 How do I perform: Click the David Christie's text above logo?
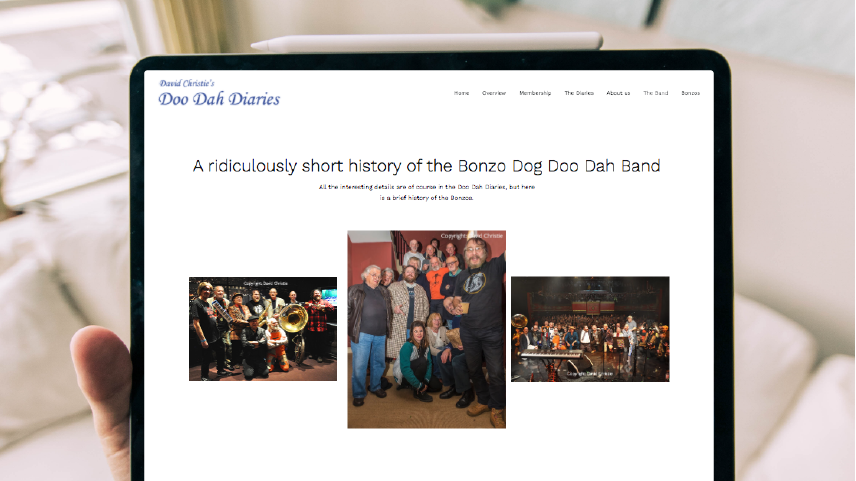click(x=187, y=83)
